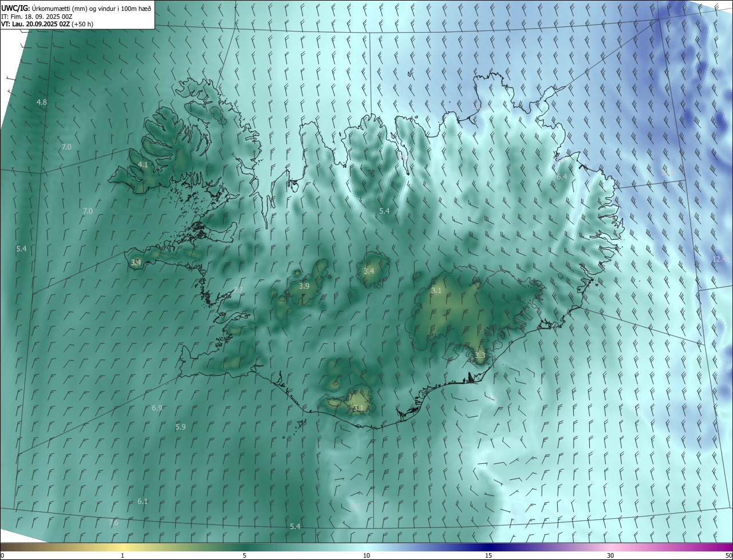Click the 3.9 value label on the map
Viewport: 733px width, 560px height.
coord(305,286)
